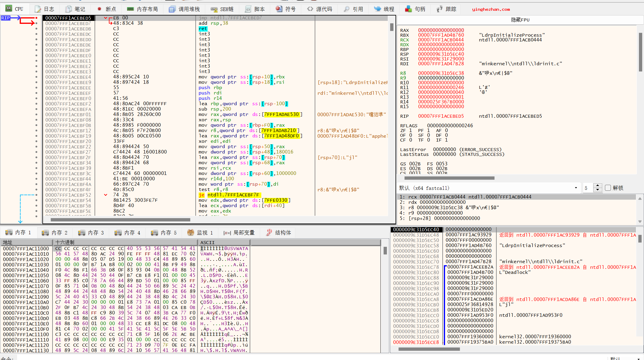This screenshot has height=360, width=644.
Task: Click the 断点 red dot icon
Action: pos(99,9)
